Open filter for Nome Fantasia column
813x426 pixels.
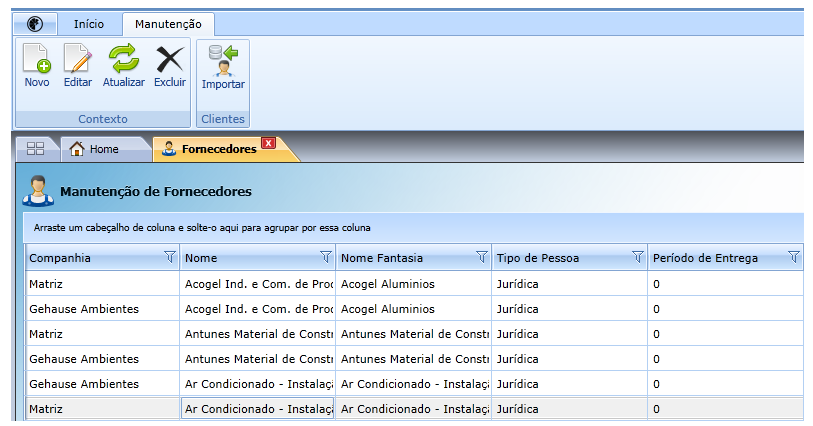(x=482, y=257)
